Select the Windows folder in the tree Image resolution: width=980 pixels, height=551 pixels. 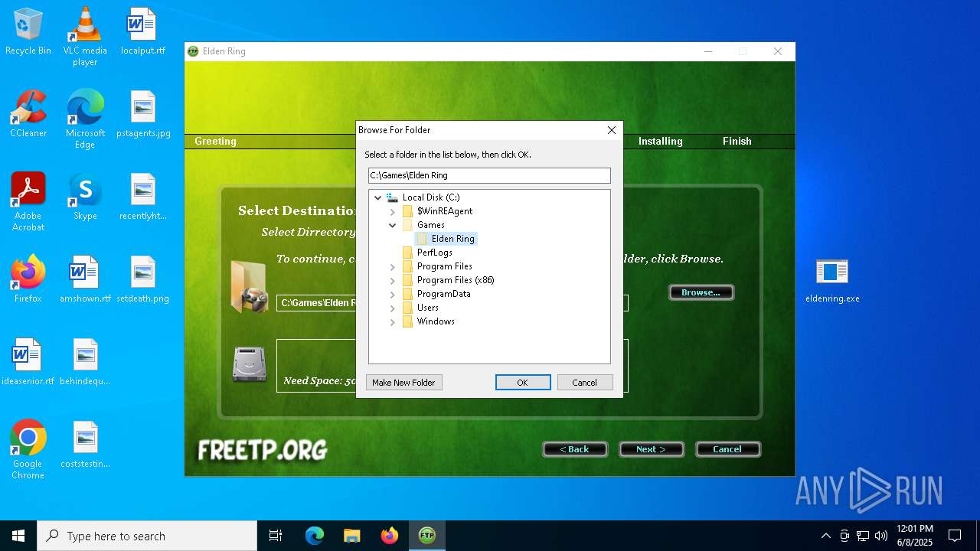pyautogui.click(x=436, y=321)
